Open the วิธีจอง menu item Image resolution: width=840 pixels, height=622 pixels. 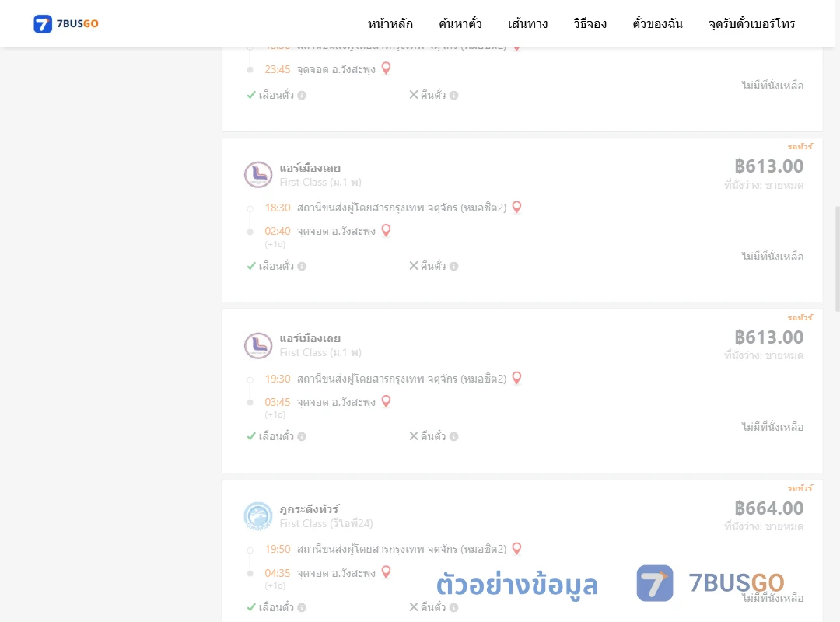tap(590, 23)
